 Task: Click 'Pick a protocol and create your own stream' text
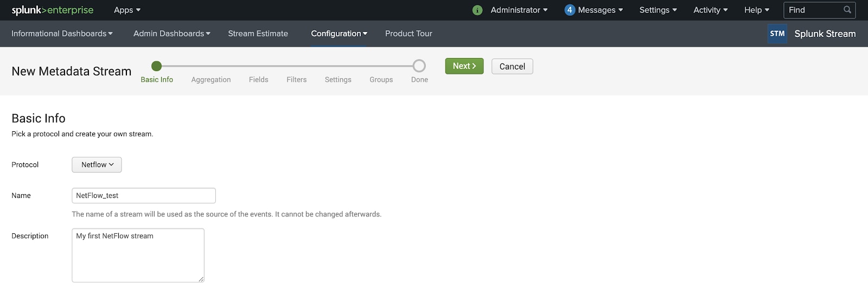[82, 134]
